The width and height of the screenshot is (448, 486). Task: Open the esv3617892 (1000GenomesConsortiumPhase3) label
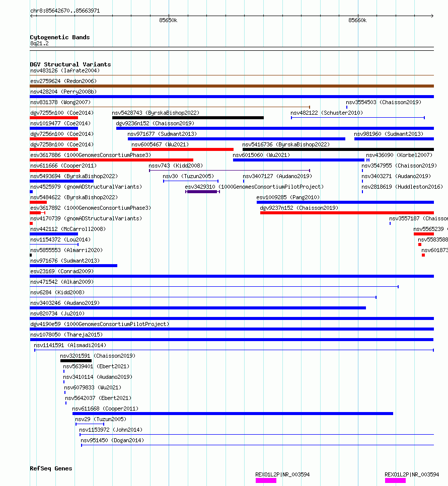(x=91, y=208)
